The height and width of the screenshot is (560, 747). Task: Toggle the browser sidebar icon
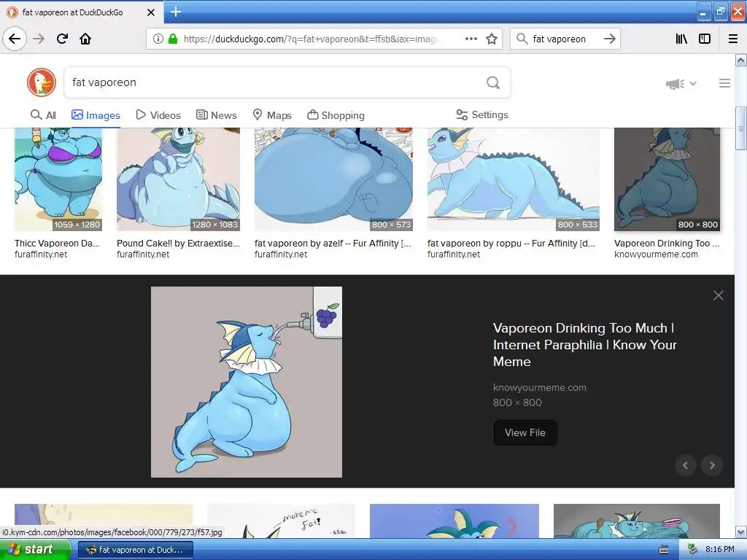coord(705,39)
